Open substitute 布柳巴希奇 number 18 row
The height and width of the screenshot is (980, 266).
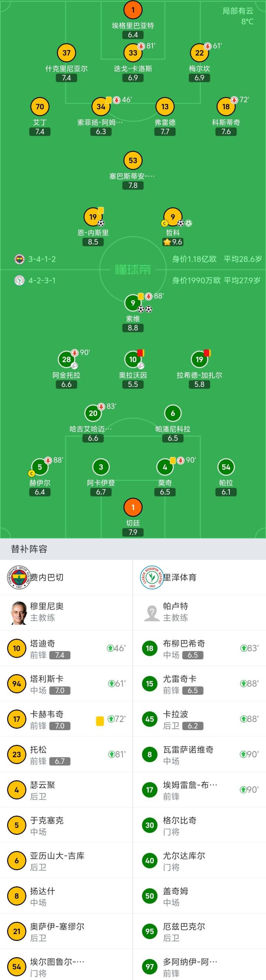click(x=199, y=648)
